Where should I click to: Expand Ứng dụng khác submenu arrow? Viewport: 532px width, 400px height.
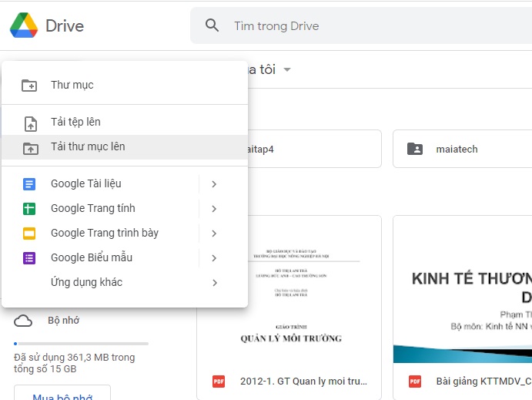pos(214,283)
